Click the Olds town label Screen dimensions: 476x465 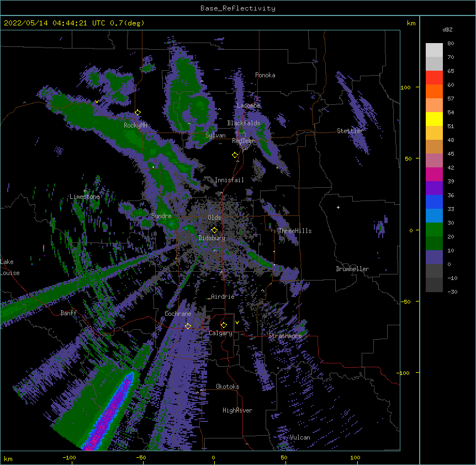click(214, 218)
